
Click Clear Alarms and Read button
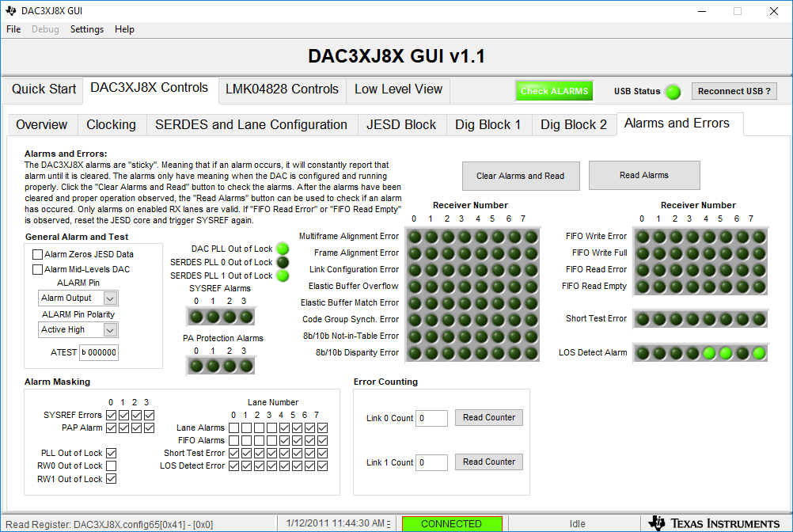click(521, 176)
